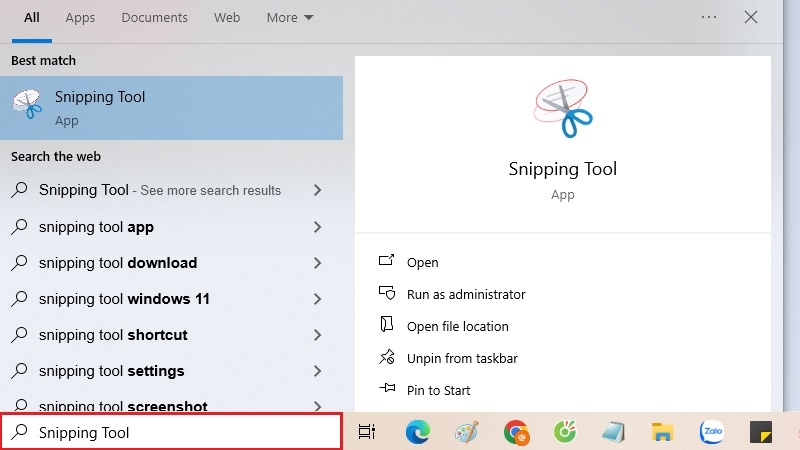Click the unpin icon beside Unpin from taskbar
This screenshot has height=450, width=800.
tap(387, 357)
